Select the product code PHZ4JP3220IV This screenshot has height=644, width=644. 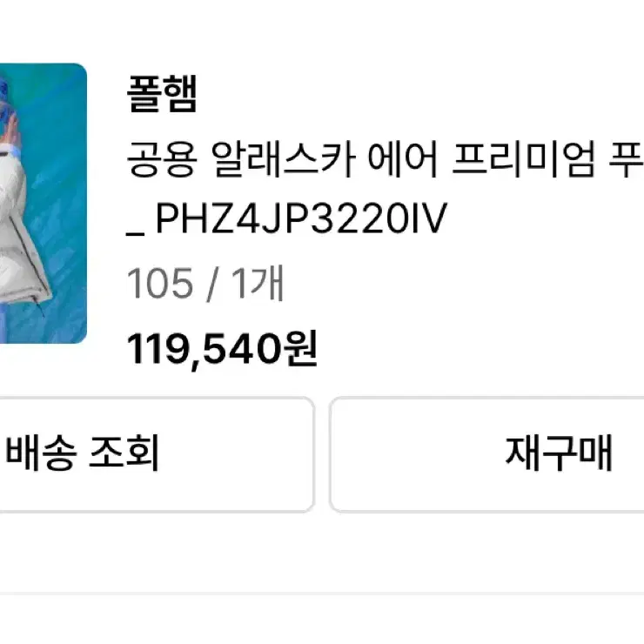(301, 218)
